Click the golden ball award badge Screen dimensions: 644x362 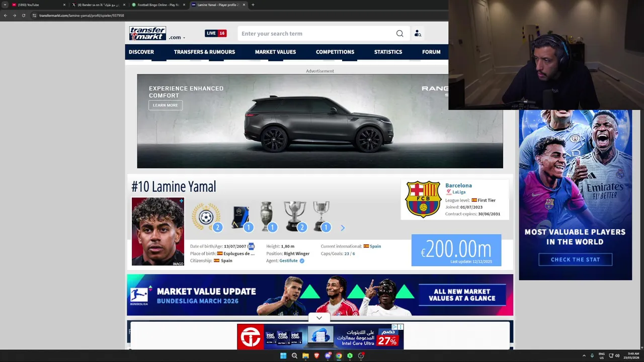click(206, 217)
